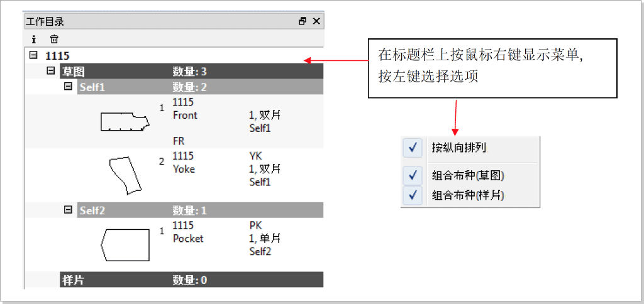Click the info icon in panel toolbar

[35, 39]
